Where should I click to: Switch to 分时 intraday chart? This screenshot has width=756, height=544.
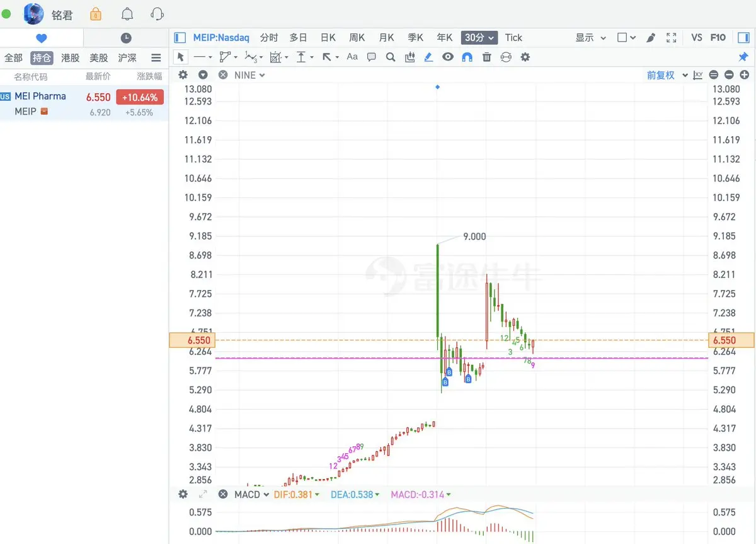[x=269, y=38]
